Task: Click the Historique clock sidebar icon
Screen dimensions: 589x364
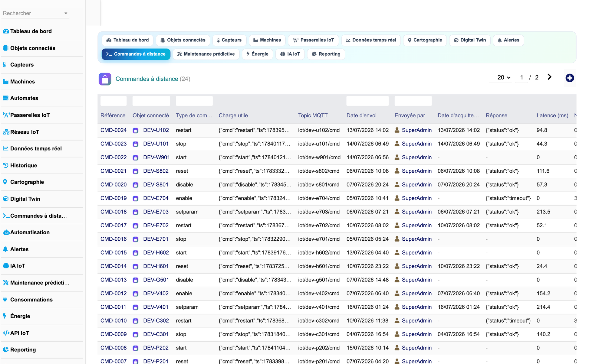Action: [6, 165]
